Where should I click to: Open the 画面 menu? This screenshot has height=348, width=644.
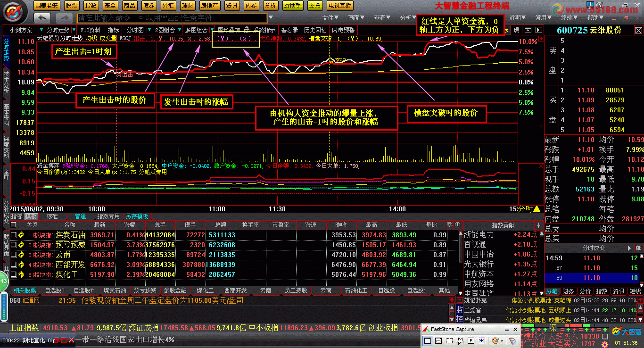tap(356, 17)
